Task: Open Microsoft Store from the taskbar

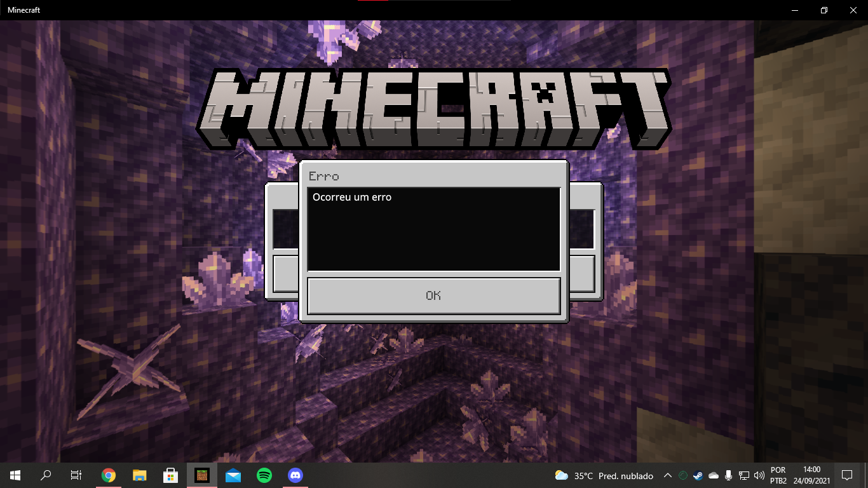Action: pos(171,475)
